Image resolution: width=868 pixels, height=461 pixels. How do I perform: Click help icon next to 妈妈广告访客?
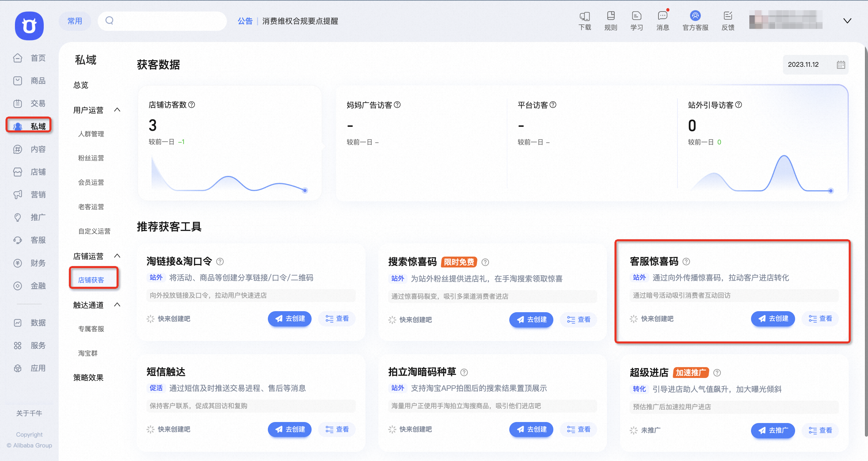[397, 105]
